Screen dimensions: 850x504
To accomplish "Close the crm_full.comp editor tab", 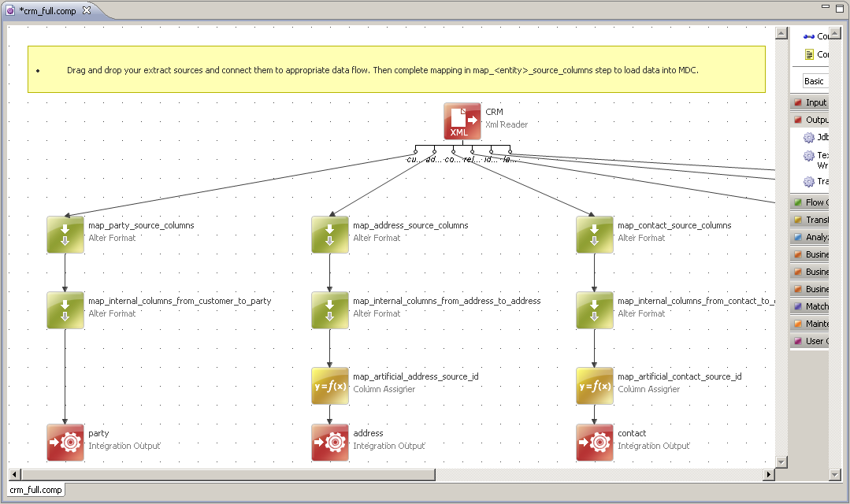I will point(87,11).
